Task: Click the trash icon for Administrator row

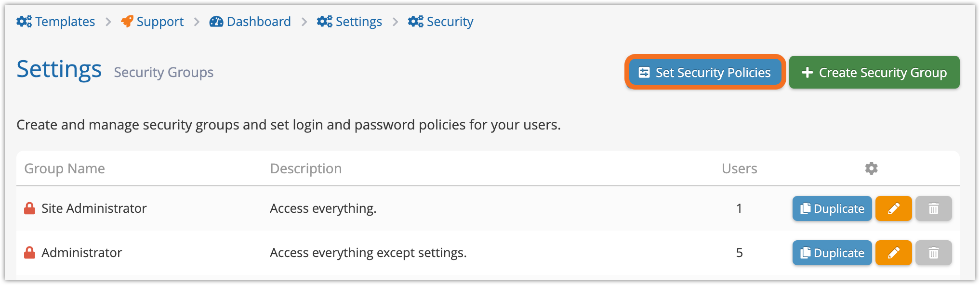Action: pos(933,253)
